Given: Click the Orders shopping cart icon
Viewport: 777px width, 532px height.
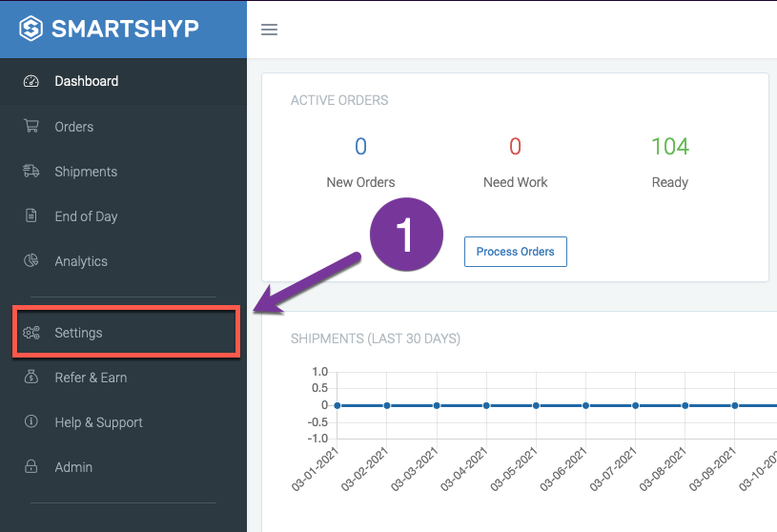Looking at the screenshot, I should (x=31, y=126).
